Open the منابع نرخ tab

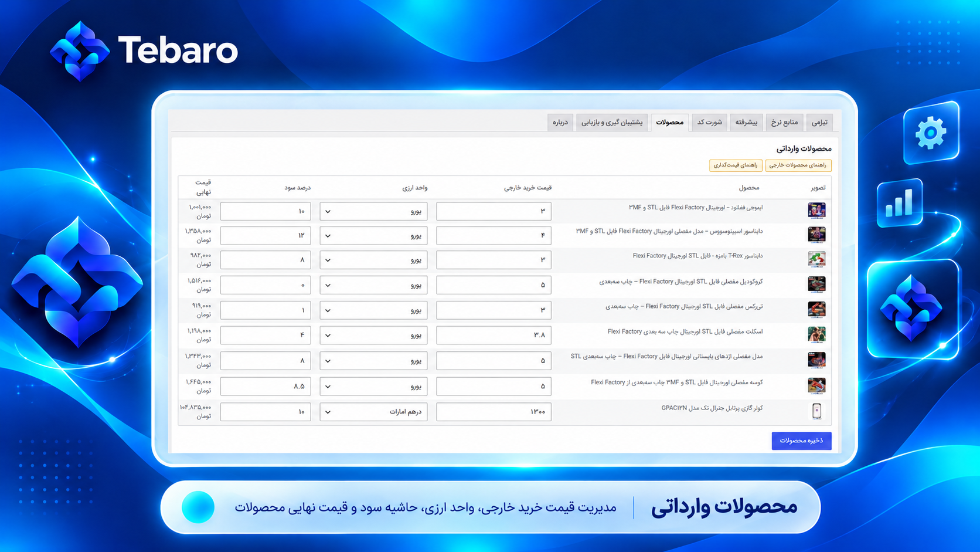[x=784, y=122]
